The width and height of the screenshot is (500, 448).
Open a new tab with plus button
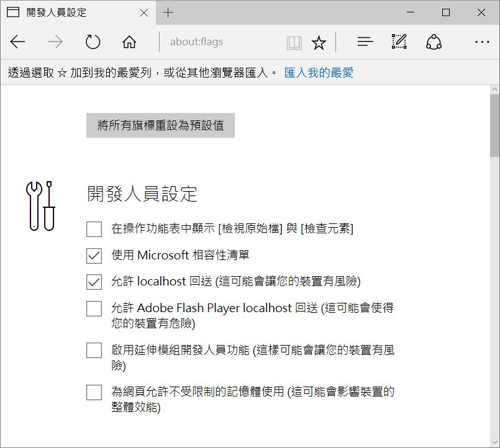(x=168, y=13)
